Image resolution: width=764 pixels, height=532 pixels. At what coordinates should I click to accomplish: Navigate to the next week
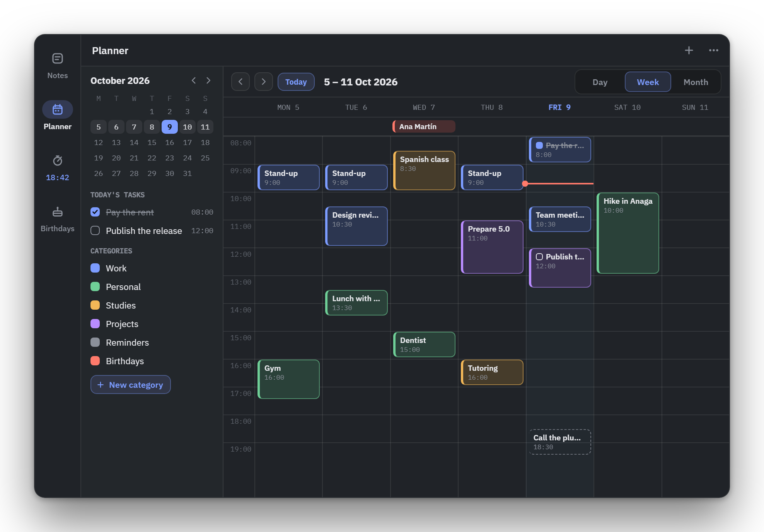(x=264, y=82)
